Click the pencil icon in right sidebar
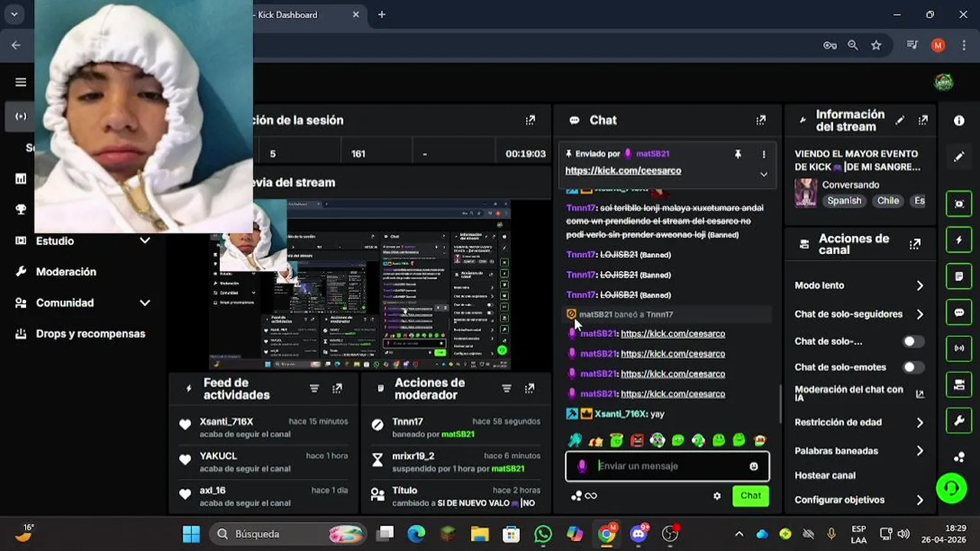Screen dimensions: 980x551 (x=959, y=156)
